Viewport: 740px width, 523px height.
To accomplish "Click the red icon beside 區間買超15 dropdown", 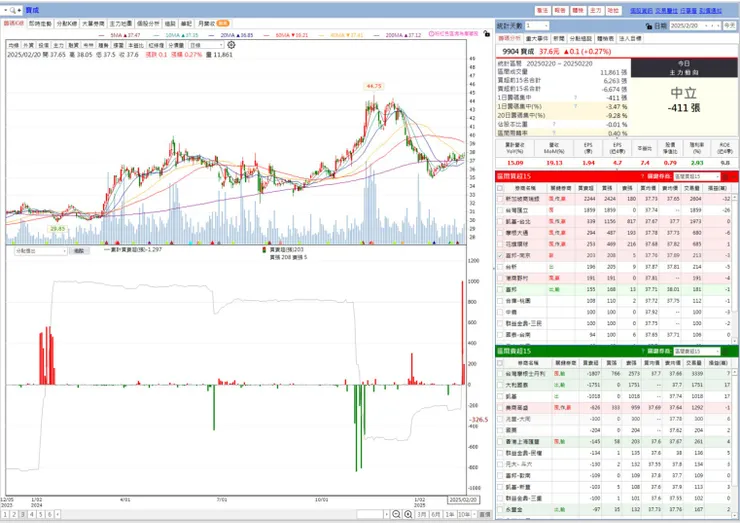I will 725,177.
